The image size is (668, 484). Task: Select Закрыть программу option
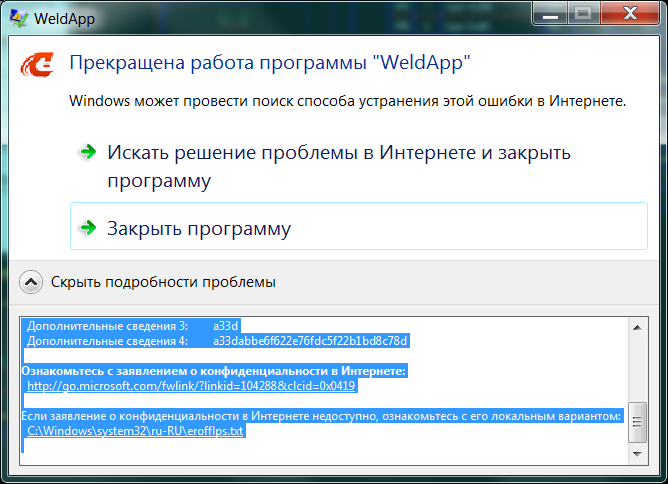(359, 226)
